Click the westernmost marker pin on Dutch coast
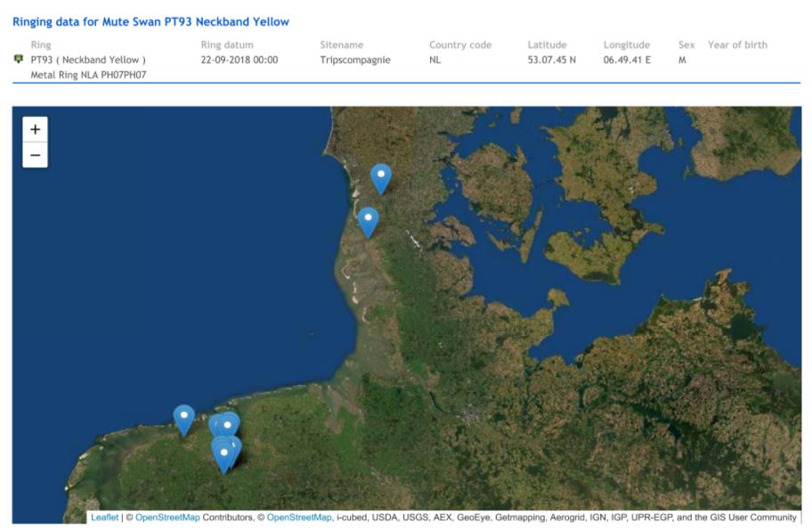 (x=183, y=421)
